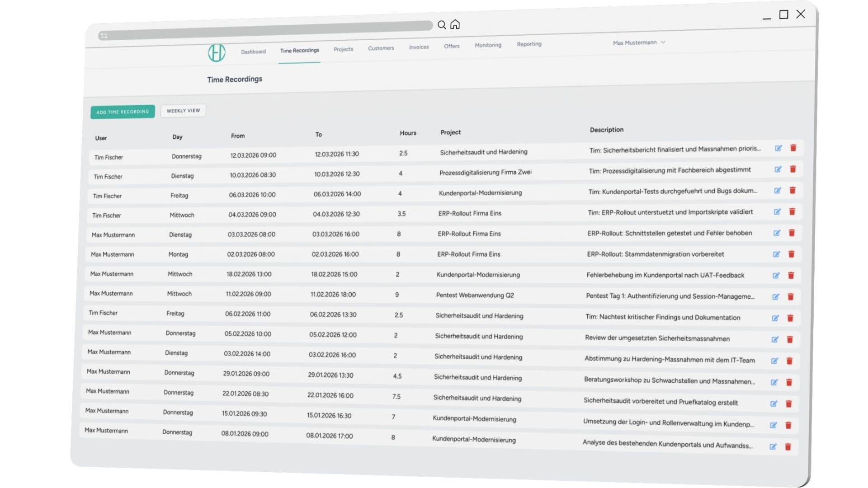868x488 pixels.
Task: Delete the last Kundenportal-Modernisierung entry from 08.01.2026
Action: pos(788,447)
